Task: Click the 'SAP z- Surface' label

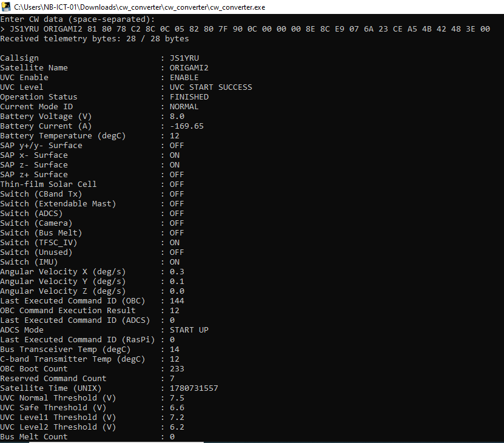Action: click(x=34, y=164)
